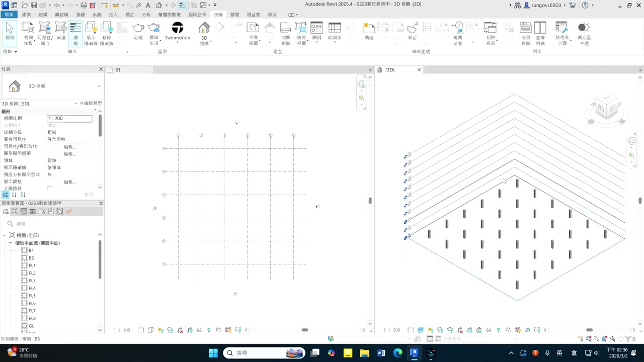Open 可見性/圖形 visibility graphics tool

(45, 33)
